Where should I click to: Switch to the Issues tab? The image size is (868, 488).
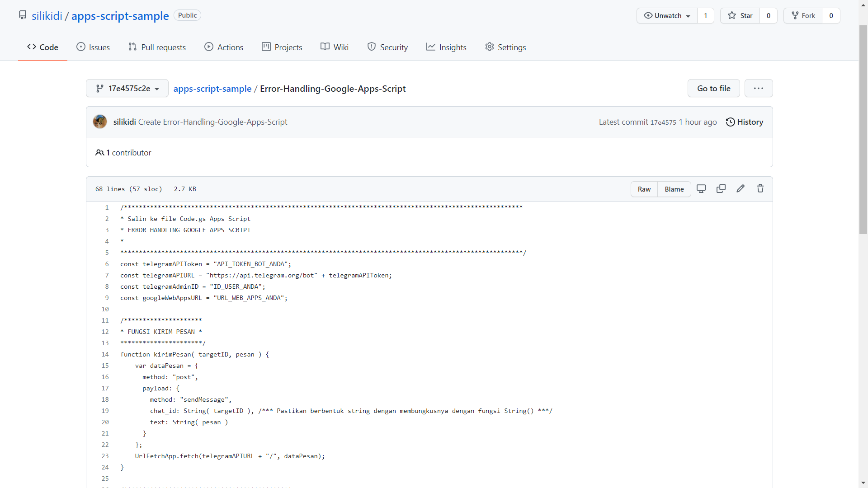(93, 47)
